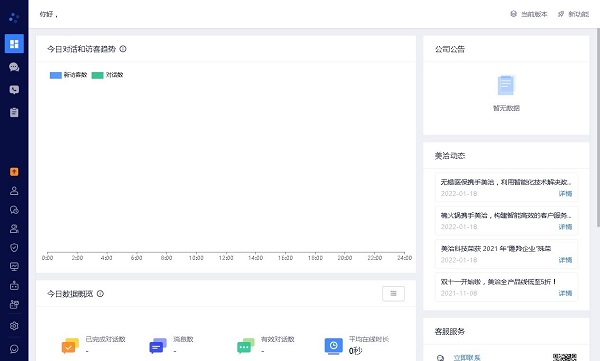Viewport: 600px width, 361px height.
Task: Open the chat-with-clock history sidebar icon
Action: click(x=14, y=210)
